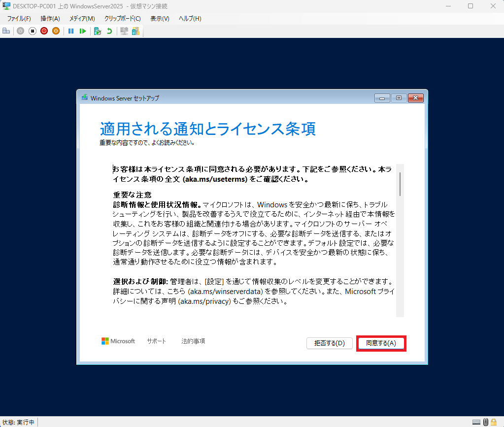Click the 重要な注意 bold line
This screenshot has height=427, width=504.
(132, 195)
